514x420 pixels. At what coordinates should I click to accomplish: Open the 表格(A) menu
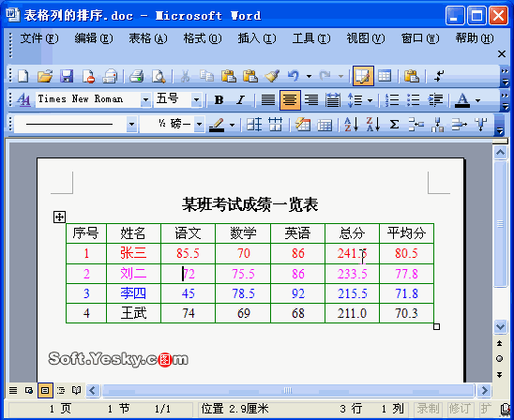point(148,38)
